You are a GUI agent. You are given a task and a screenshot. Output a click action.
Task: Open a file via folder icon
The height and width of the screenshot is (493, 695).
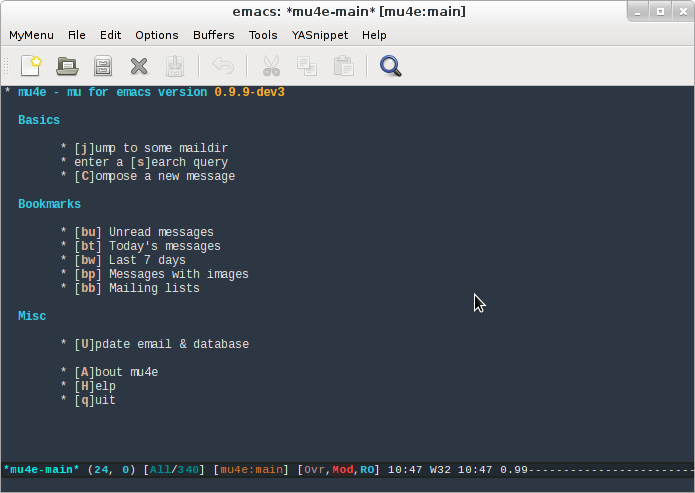[67, 67]
